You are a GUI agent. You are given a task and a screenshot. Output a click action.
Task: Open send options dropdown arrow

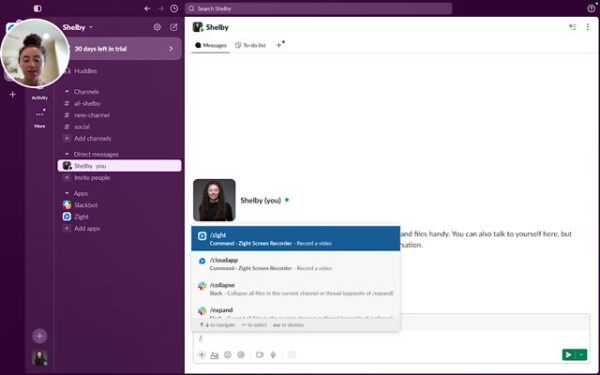click(x=582, y=355)
